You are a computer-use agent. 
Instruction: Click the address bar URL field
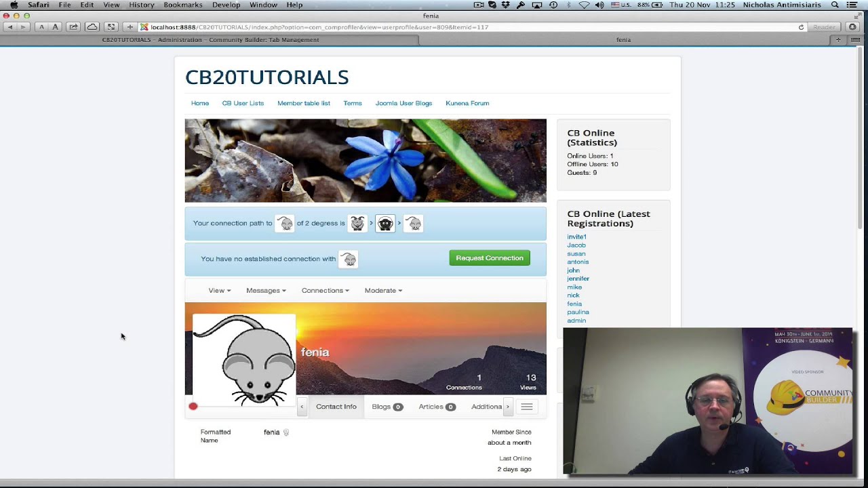tap(468, 27)
